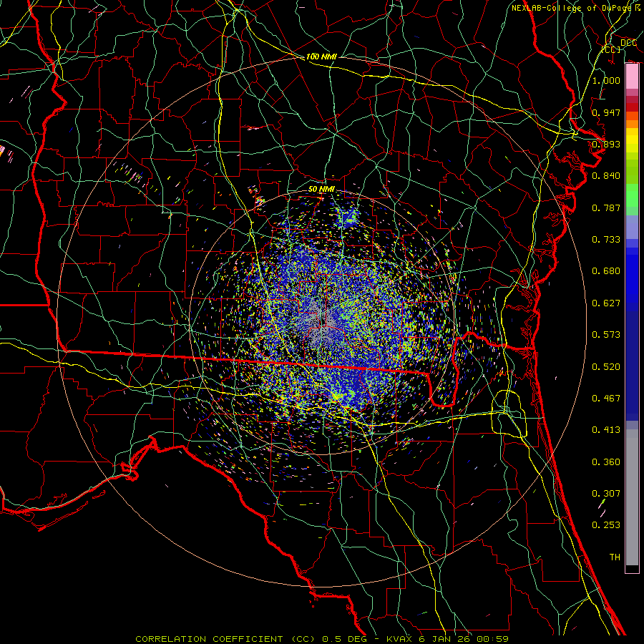This screenshot has height=644, width=644.
Task: Select the 0.360 scale value
Action: pos(606,462)
